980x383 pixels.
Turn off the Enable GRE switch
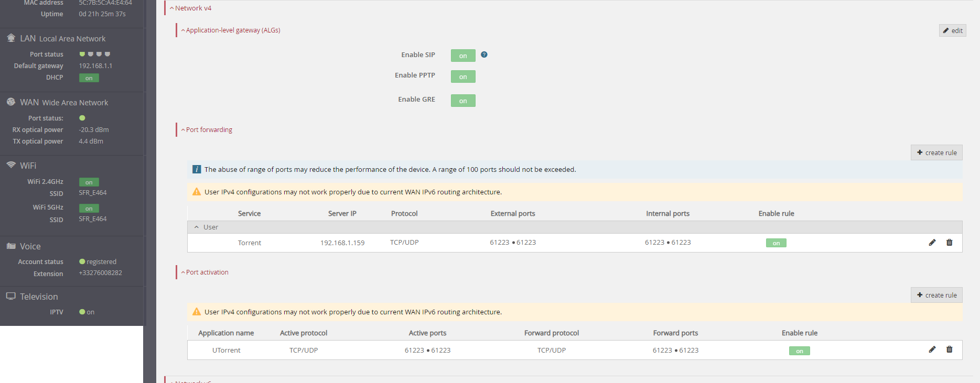[x=462, y=101]
